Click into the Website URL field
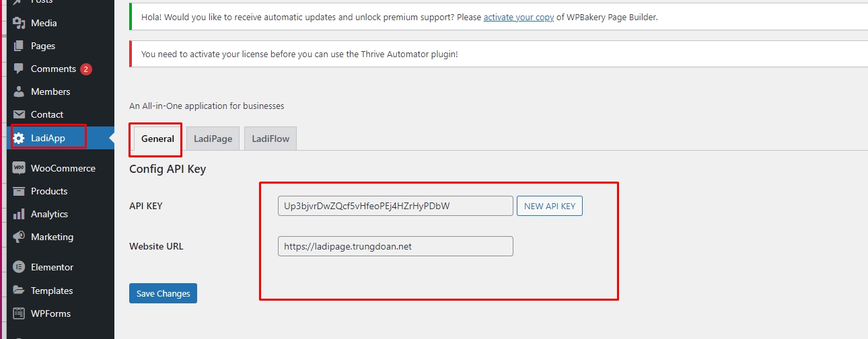Image resolution: width=868 pixels, height=339 pixels. point(395,246)
